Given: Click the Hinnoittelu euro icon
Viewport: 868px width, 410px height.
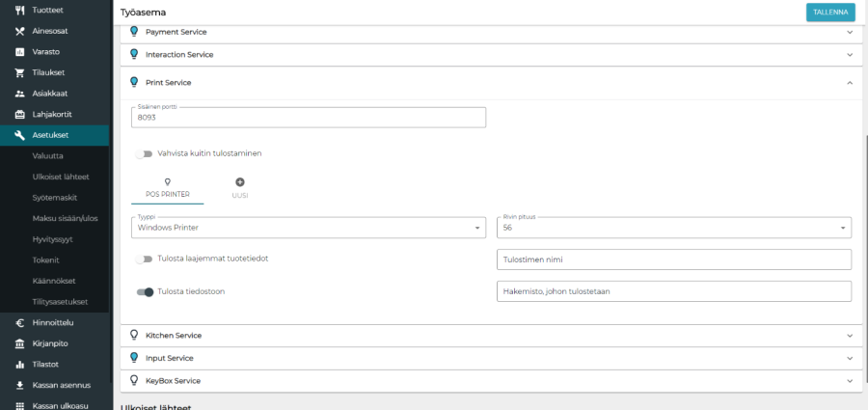Looking at the screenshot, I should pyautogui.click(x=19, y=322).
